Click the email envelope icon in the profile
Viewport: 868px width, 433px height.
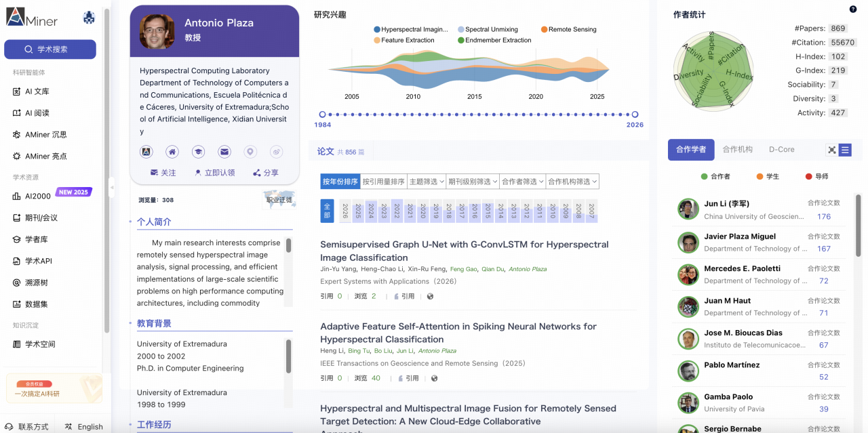(224, 152)
